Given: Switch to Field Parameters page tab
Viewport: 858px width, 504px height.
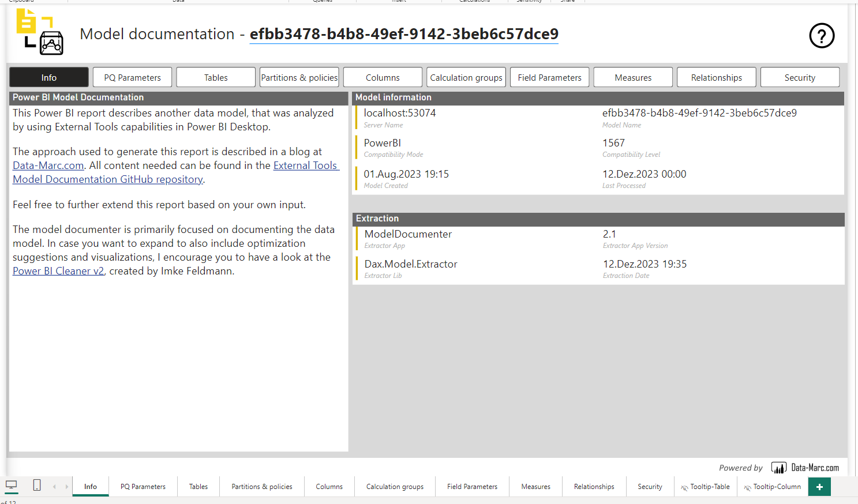Looking at the screenshot, I should point(472,487).
